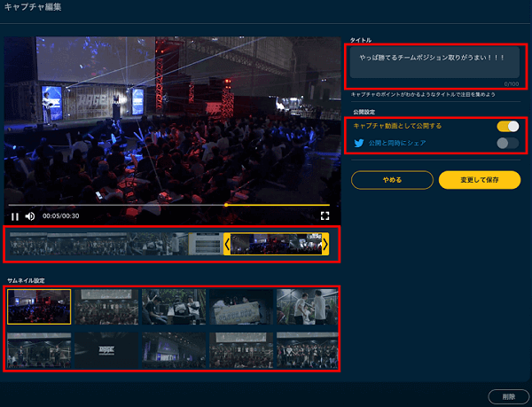Choose the second thumbnail in top row
532x407 pixels.
tap(106, 307)
